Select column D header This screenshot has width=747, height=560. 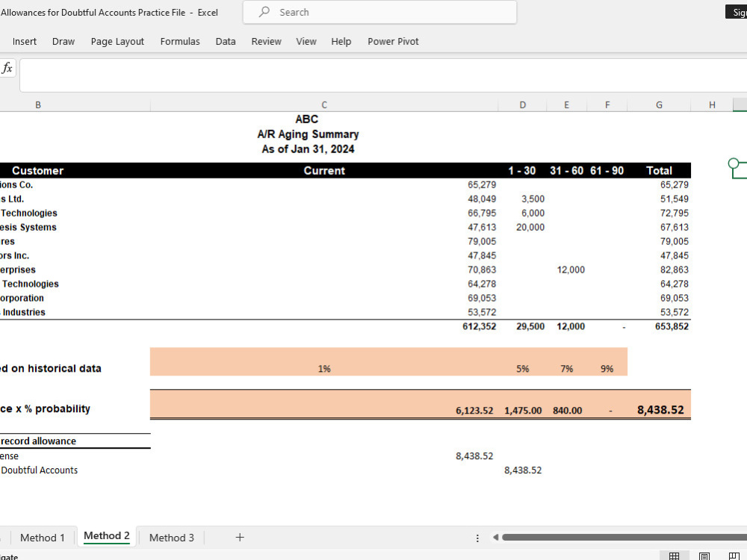click(x=523, y=105)
